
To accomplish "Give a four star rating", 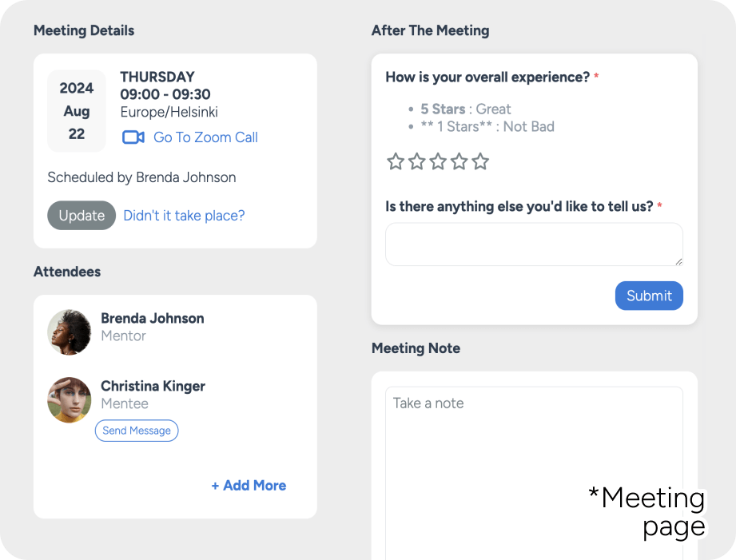I will pyautogui.click(x=459, y=161).
